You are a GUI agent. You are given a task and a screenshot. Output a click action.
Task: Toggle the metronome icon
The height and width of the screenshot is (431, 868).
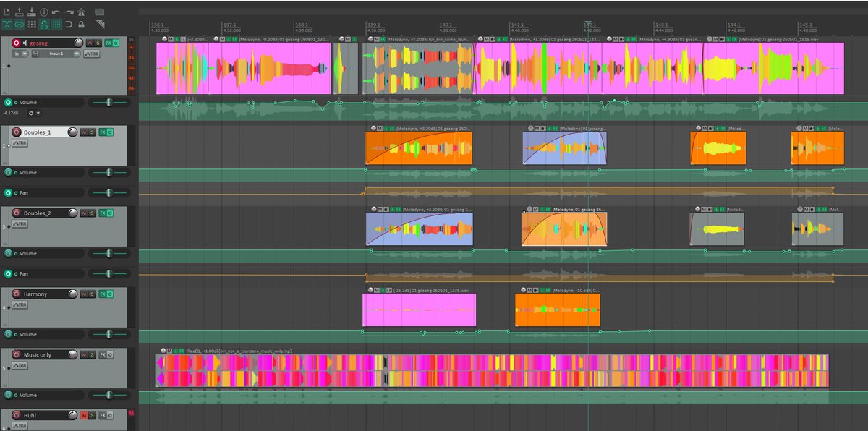coord(81,12)
